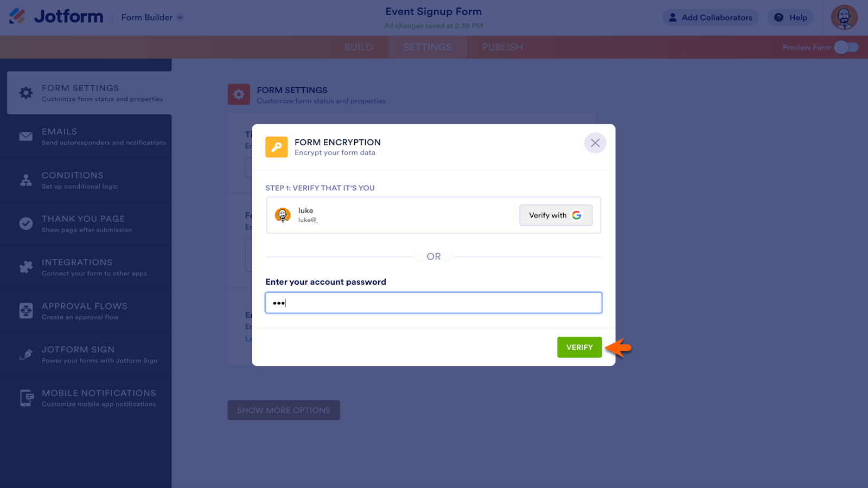The image size is (868, 488).
Task: Switch to the Build tab
Action: (x=359, y=48)
